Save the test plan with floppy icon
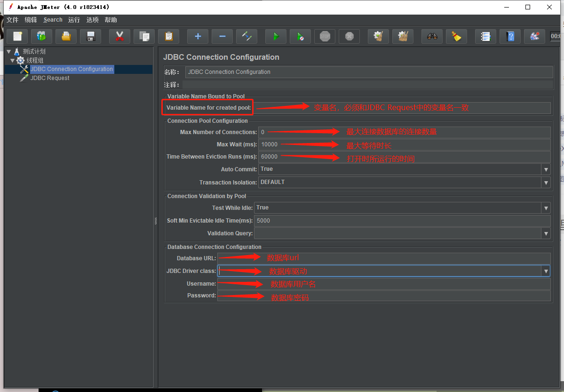Viewport: 564px width, 392px height. coord(91,36)
